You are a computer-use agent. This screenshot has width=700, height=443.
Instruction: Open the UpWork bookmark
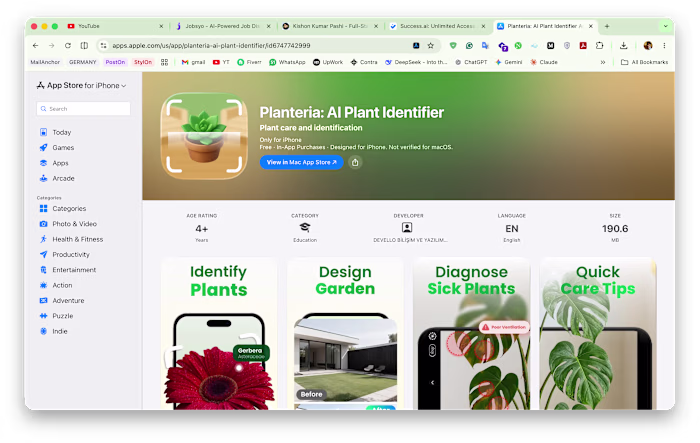(328, 62)
